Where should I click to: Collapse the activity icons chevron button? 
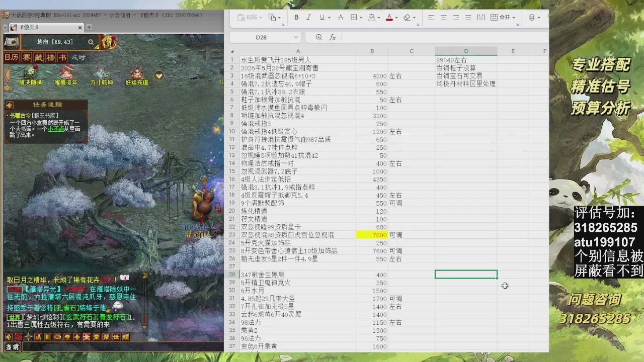click(159, 76)
